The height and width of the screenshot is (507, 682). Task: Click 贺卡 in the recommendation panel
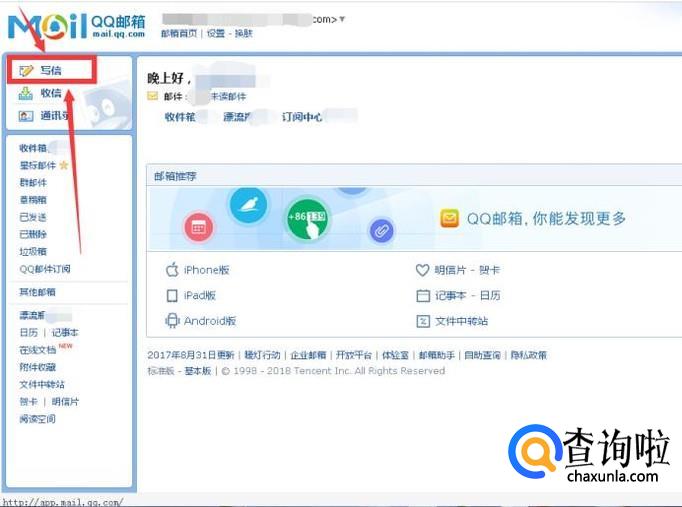489,270
